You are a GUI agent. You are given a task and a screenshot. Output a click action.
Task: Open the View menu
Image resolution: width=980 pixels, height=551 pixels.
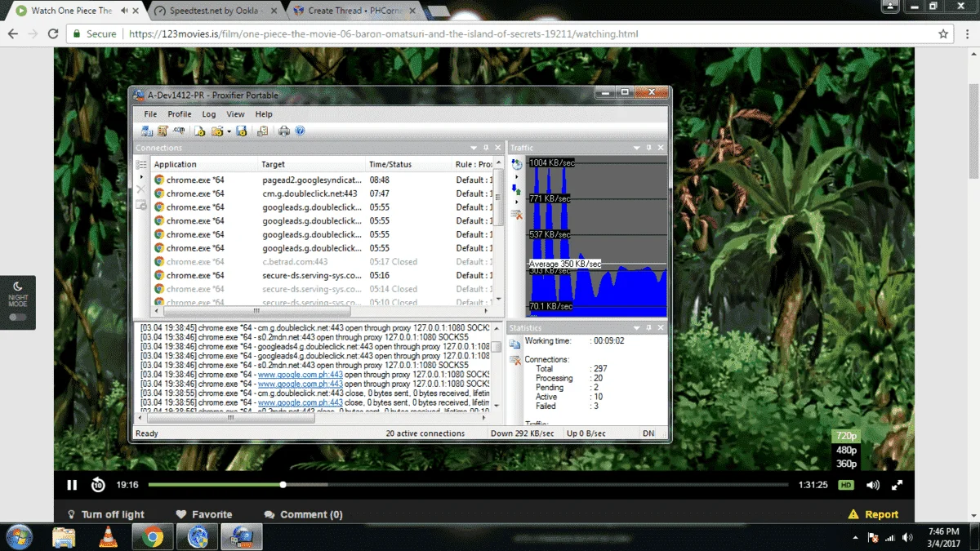tap(235, 114)
